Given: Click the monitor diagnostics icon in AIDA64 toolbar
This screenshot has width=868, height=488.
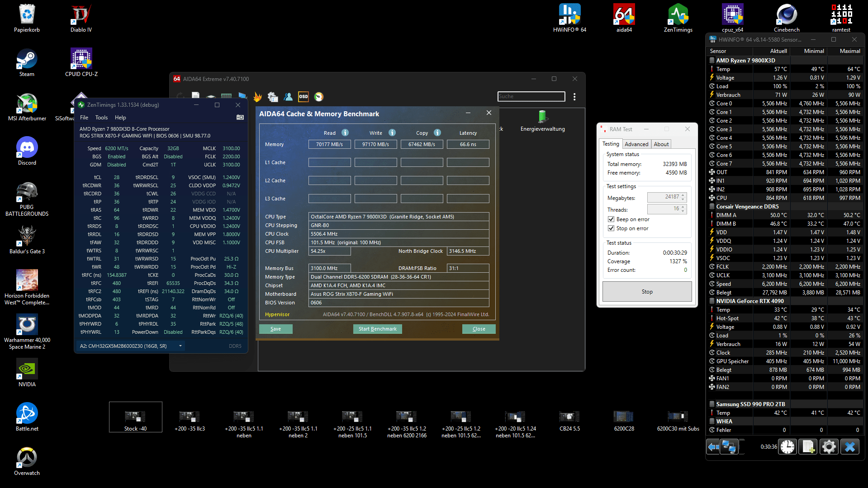Looking at the screenshot, I should [242, 96].
